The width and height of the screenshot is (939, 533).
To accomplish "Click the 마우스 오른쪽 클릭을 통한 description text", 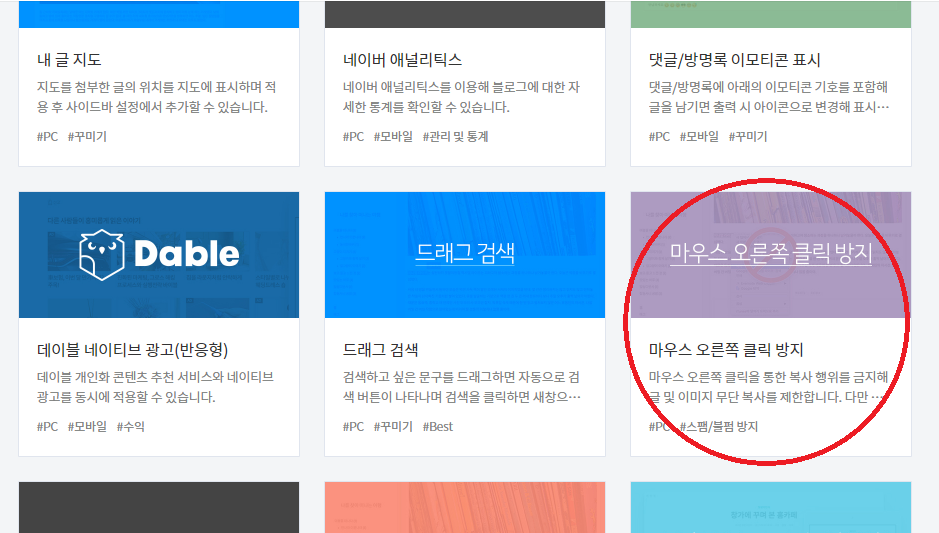I will 768,387.
